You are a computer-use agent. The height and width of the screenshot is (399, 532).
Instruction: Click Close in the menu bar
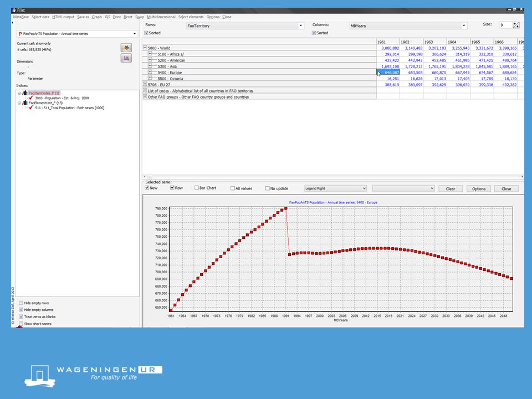pos(227,17)
